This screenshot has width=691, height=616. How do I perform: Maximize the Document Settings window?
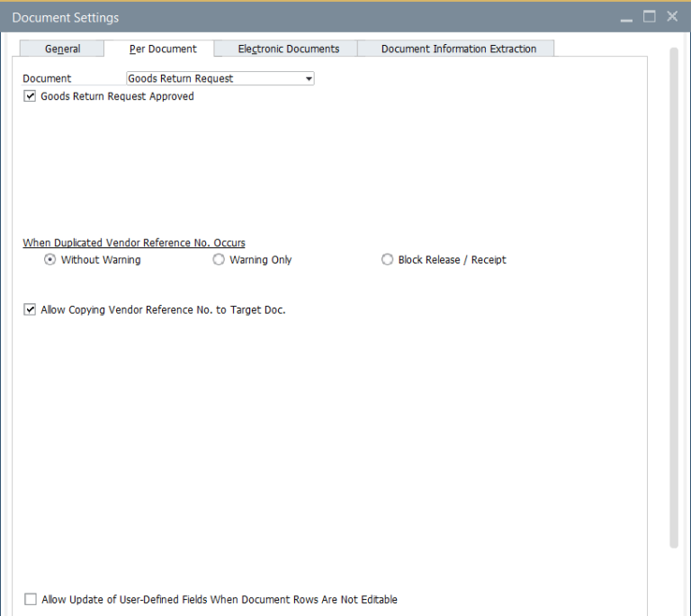point(649,16)
